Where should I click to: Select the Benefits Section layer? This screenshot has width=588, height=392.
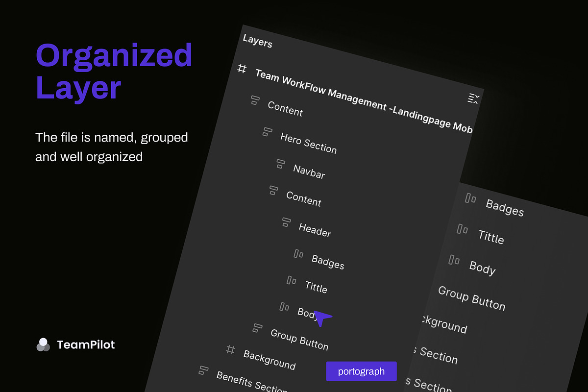(252, 382)
